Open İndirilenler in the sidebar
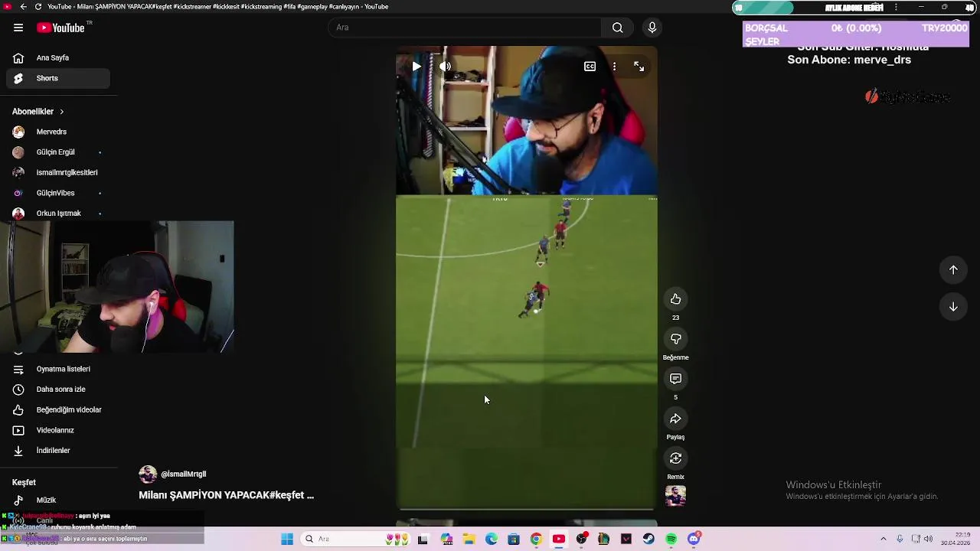Image resolution: width=980 pixels, height=551 pixels. click(x=58, y=451)
